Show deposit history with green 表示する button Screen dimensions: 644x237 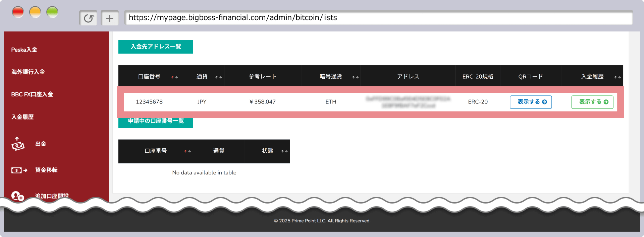point(592,102)
